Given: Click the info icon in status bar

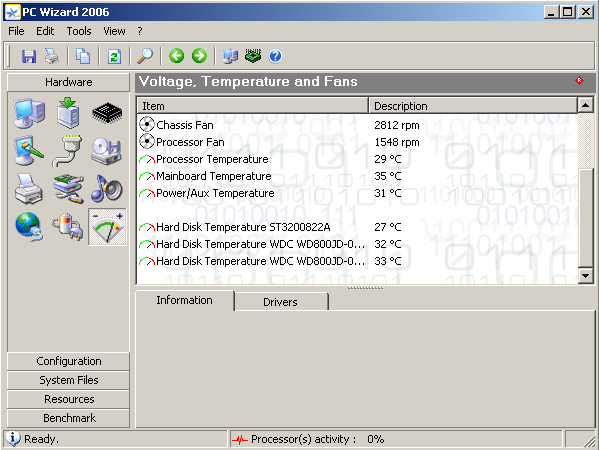Looking at the screenshot, I should click(x=13, y=439).
